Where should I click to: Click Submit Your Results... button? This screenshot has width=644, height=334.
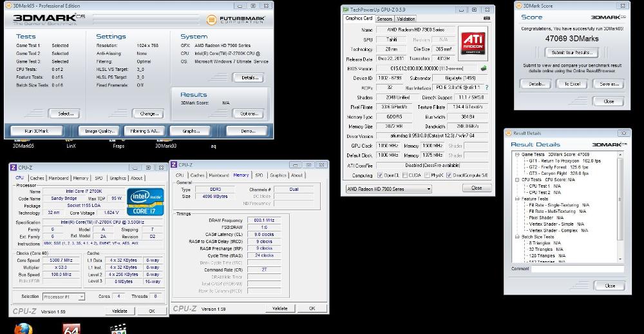click(x=572, y=53)
